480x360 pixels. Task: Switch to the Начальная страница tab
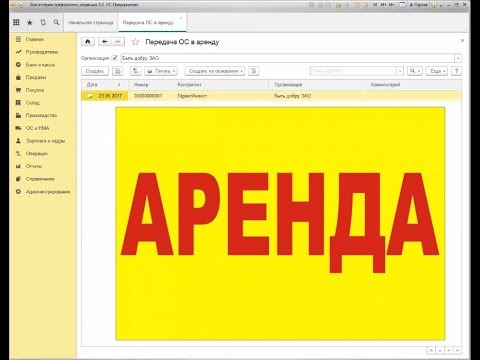coord(91,22)
